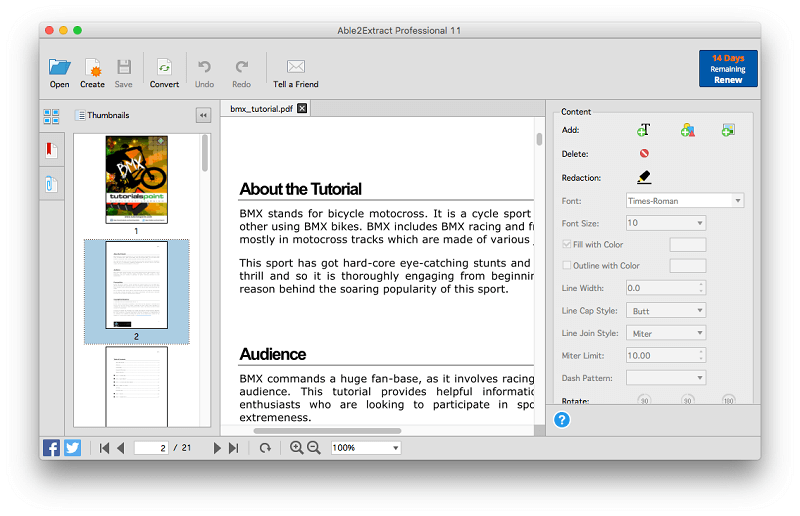Pick the Fill with Color swatch
This screenshot has height=516, width=800.
(x=688, y=244)
